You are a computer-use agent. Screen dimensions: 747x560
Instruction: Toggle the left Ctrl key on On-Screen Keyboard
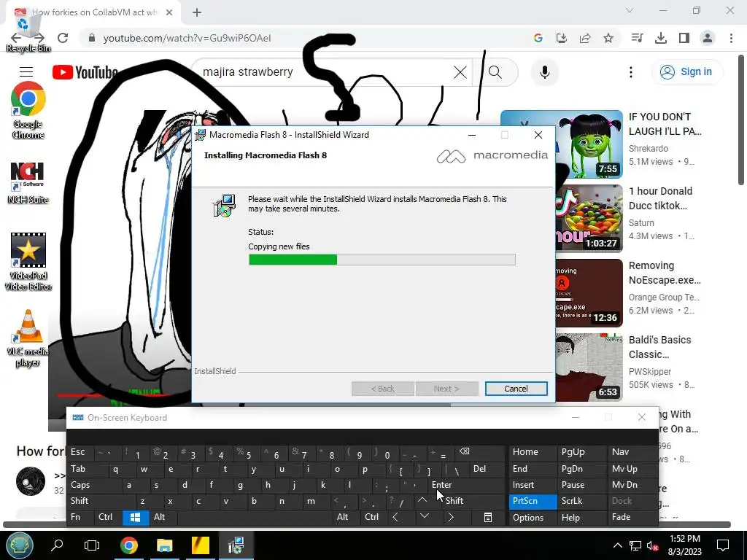pos(109,517)
